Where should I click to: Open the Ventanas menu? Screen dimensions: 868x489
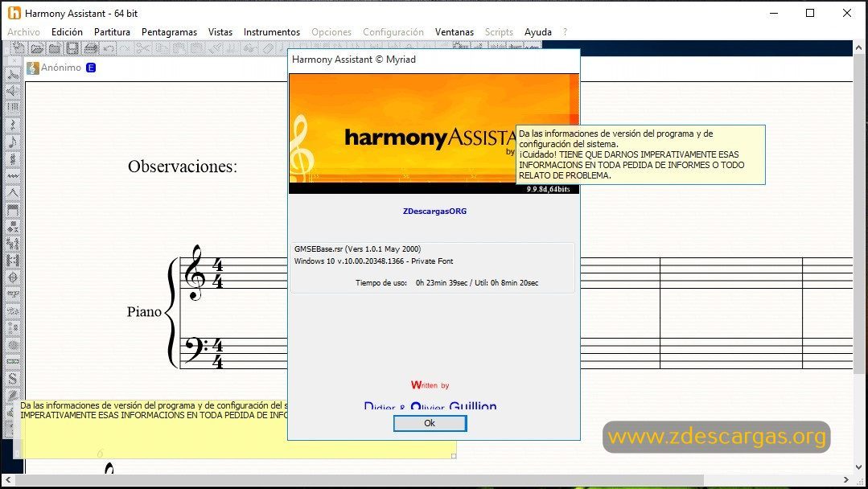(x=455, y=32)
